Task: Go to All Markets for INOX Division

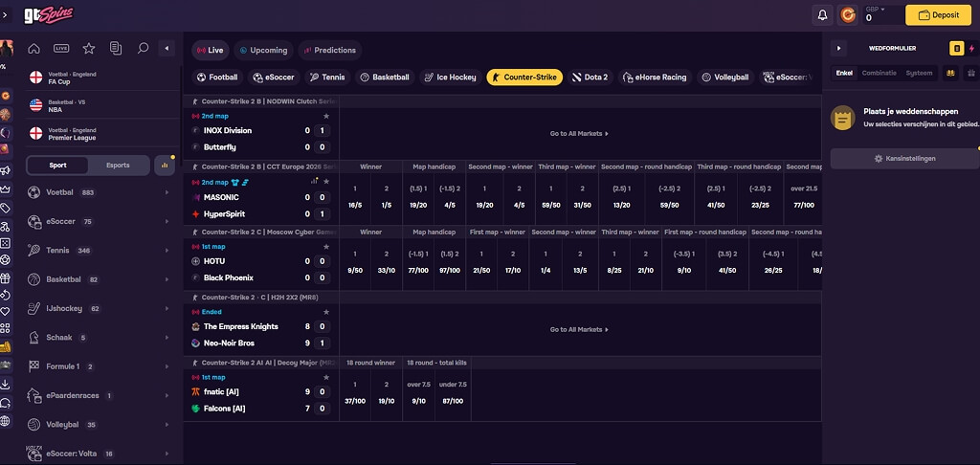Action: (579, 134)
